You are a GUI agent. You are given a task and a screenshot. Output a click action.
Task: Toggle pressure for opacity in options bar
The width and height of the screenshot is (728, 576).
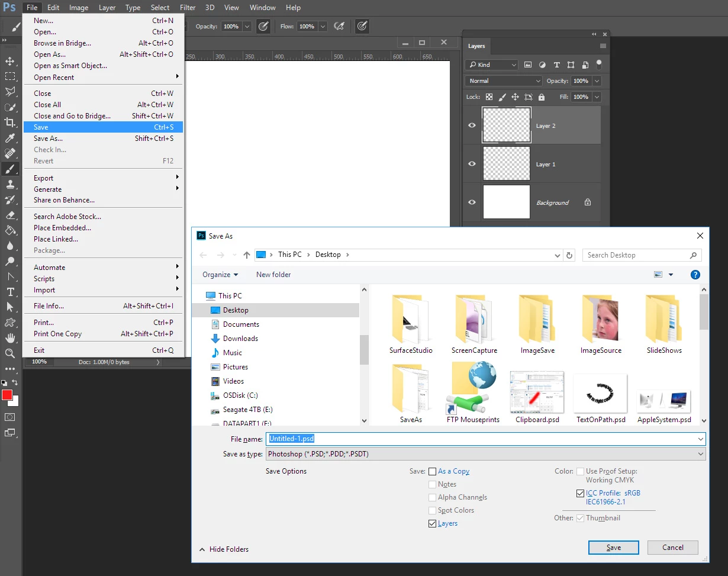coord(263,26)
